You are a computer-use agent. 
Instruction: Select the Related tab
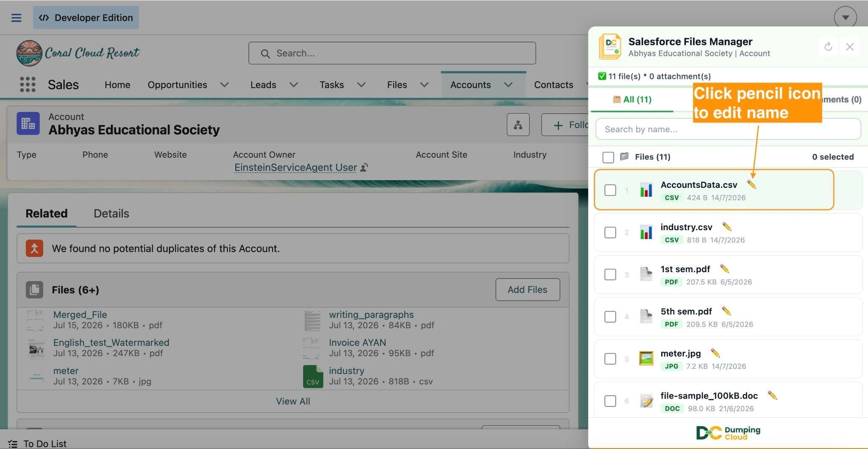click(47, 213)
